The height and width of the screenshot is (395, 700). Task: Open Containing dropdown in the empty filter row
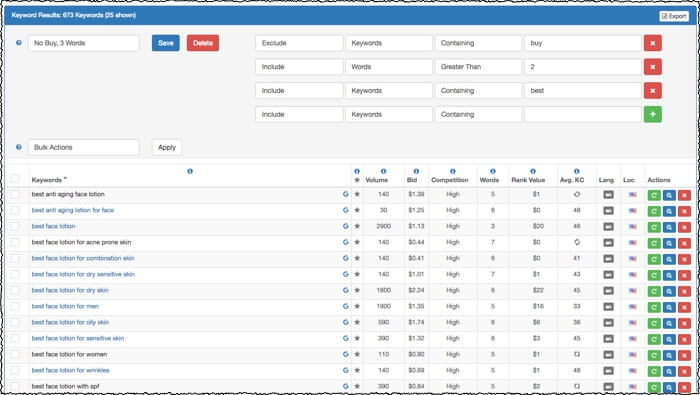478,114
